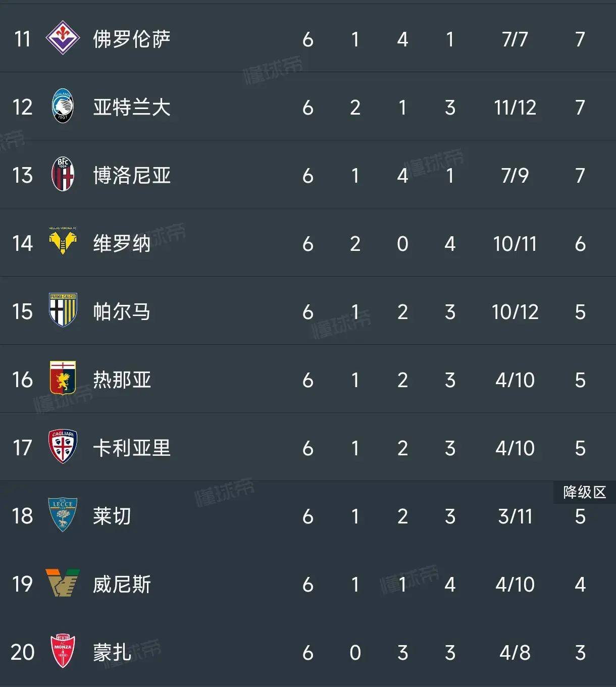Screen dimensions: 616x687
Task: Open team name 热那亚
Action: point(122,380)
